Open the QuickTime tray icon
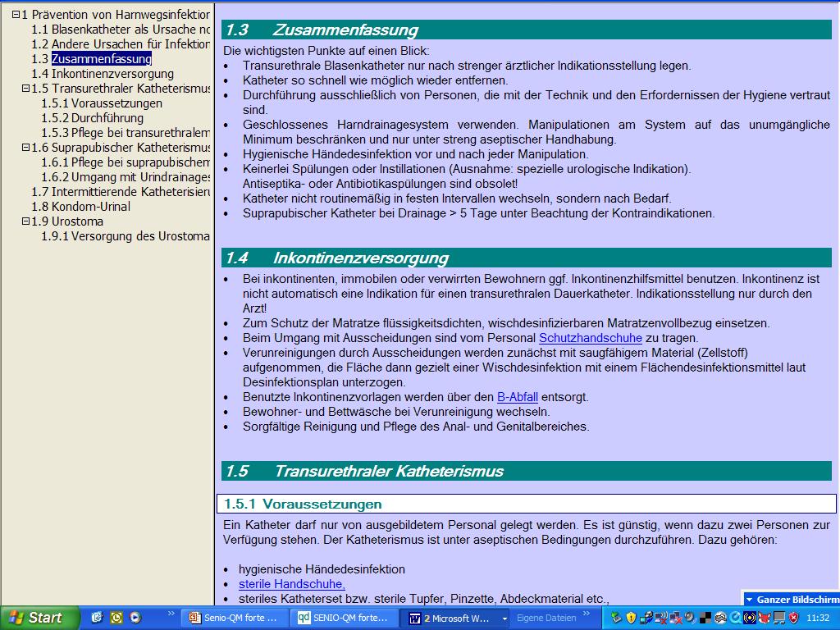The width and height of the screenshot is (840, 630). point(736,618)
